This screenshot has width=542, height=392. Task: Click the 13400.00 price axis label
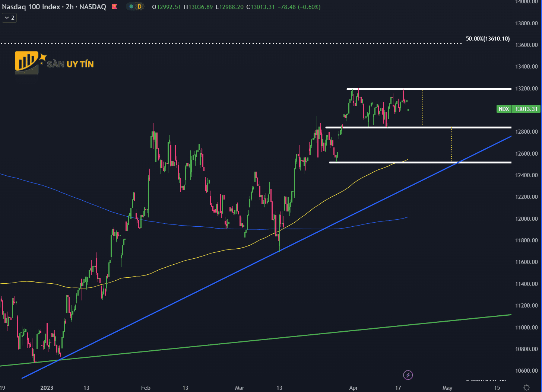(526, 67)
